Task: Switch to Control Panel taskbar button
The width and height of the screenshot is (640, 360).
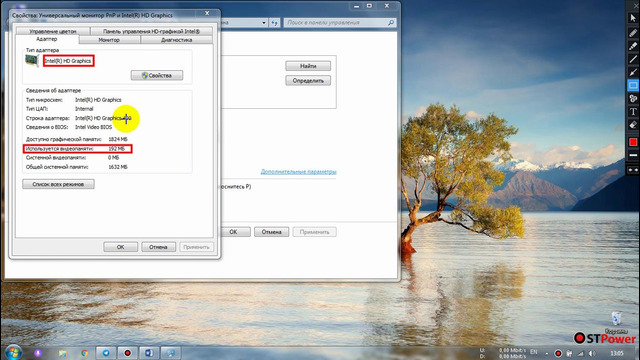Action: pyautogui.click(x=171, y=353)
